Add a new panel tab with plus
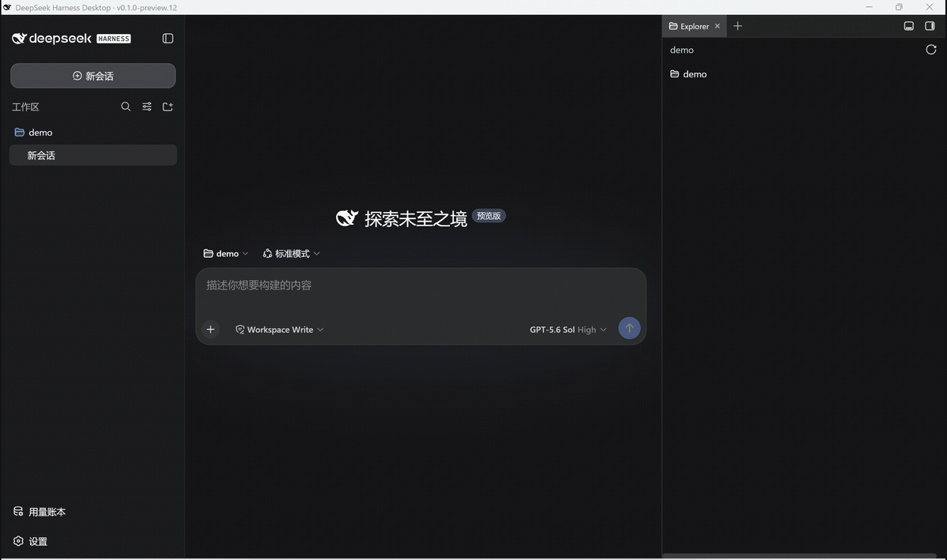The width and height of the screenshot is (947, 560). (x=738, y=26)
